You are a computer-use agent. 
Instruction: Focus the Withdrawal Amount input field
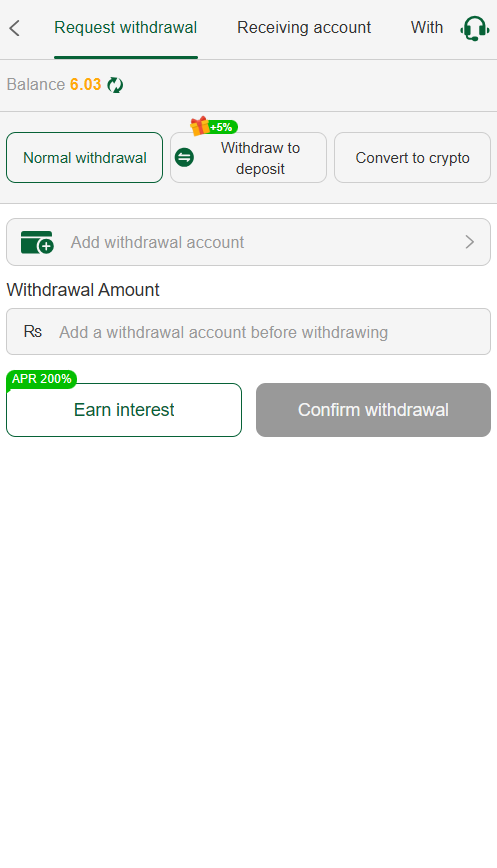click(x=248, y=332)
